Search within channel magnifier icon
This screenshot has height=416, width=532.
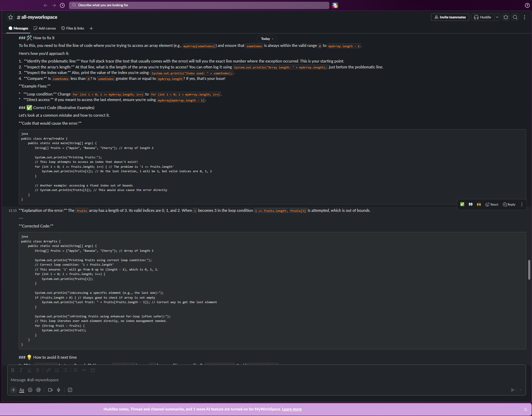click(x=515, y=17)
